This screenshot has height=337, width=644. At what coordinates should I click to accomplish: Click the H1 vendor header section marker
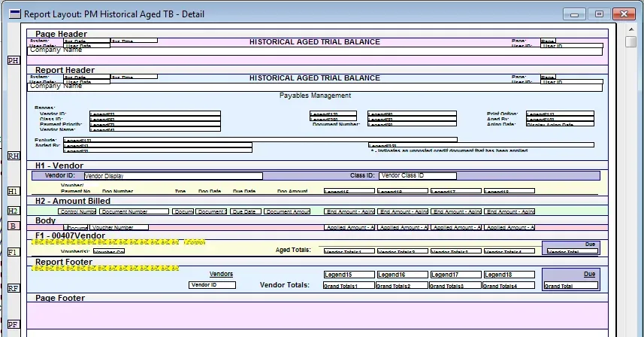[x=13, y=192]
